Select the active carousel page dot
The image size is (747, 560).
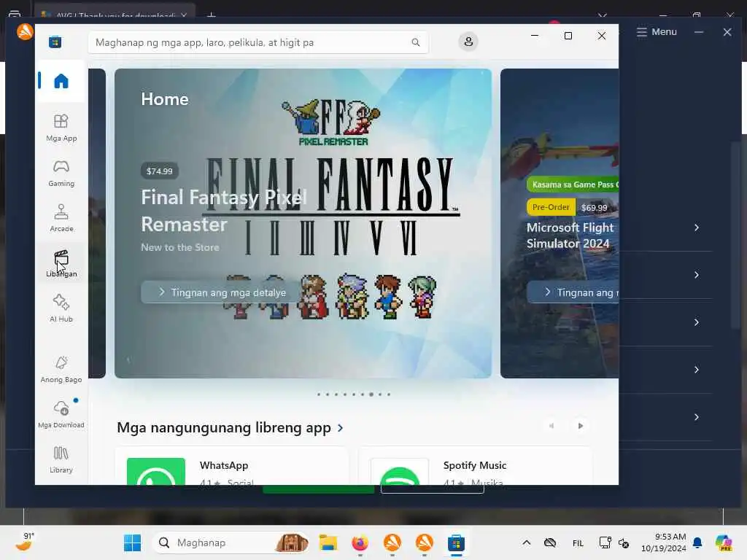tap(371, 394)
